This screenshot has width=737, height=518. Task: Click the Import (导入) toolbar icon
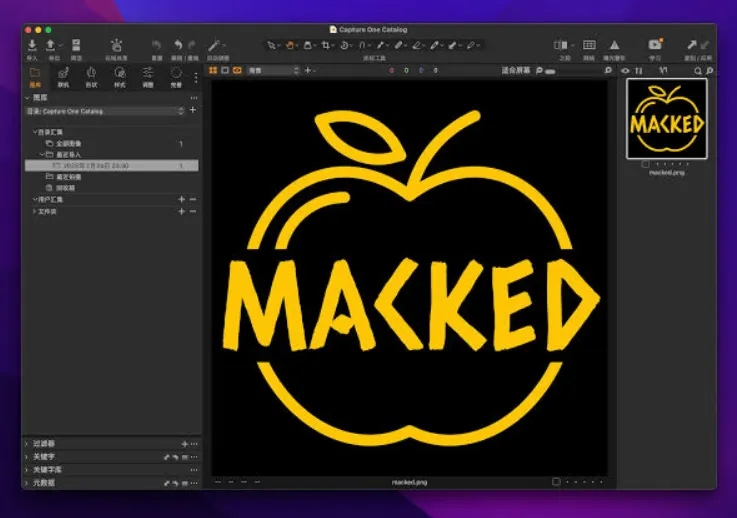click(x=32, y=45)
